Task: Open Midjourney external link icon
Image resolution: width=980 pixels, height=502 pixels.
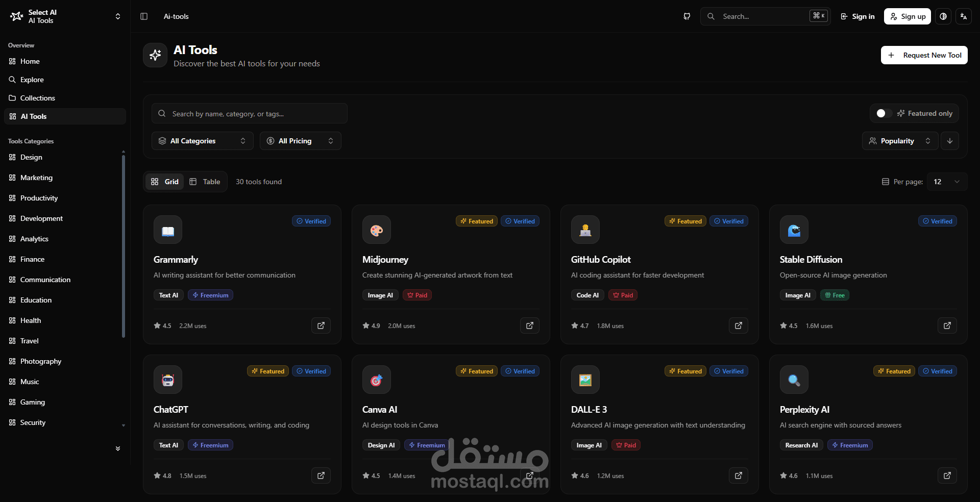Action: coord(530,325)
